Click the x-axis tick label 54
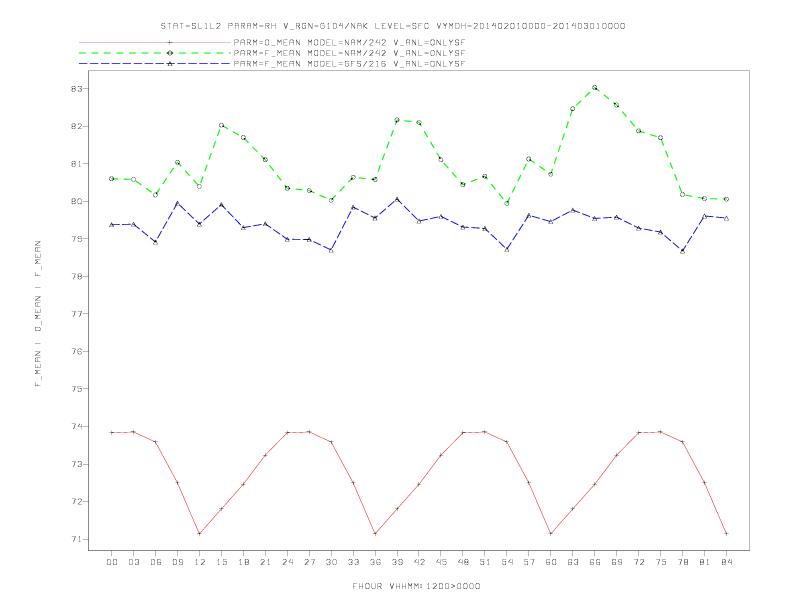Image resolution: width=792 pixels, height=612 pixels. point(507,562)
